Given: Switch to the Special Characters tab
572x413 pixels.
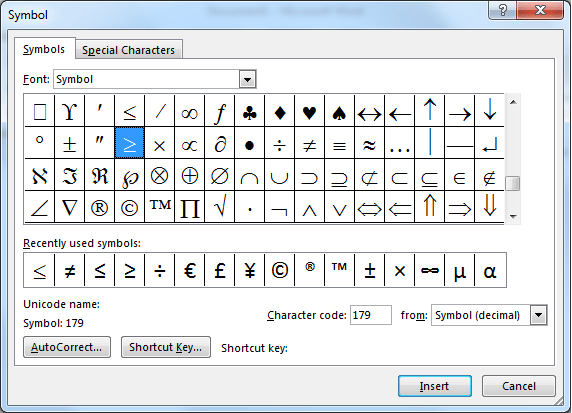Looking at the screenshot, I should click(x=128, y=50).
